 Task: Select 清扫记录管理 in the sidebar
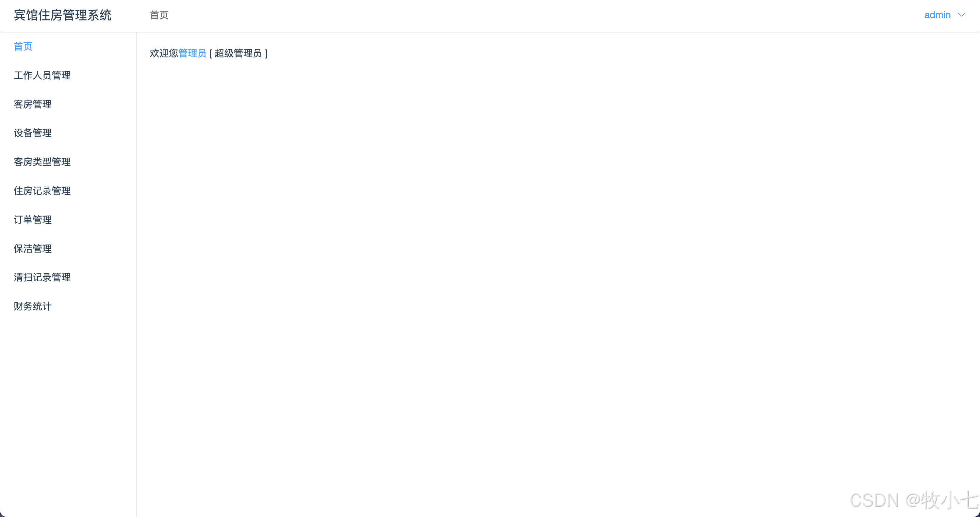(x=42, y=277)
